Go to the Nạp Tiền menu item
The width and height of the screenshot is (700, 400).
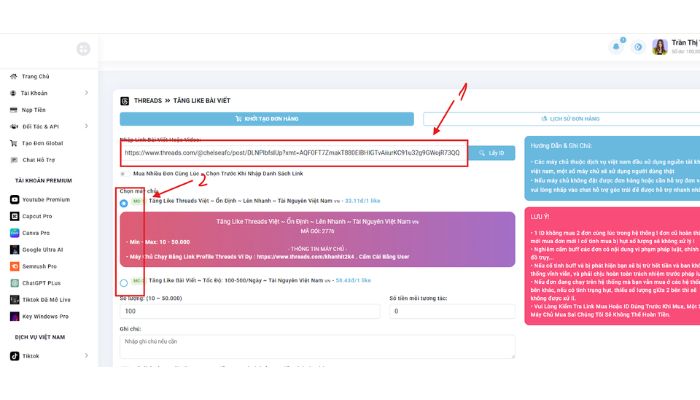[33, 110]
